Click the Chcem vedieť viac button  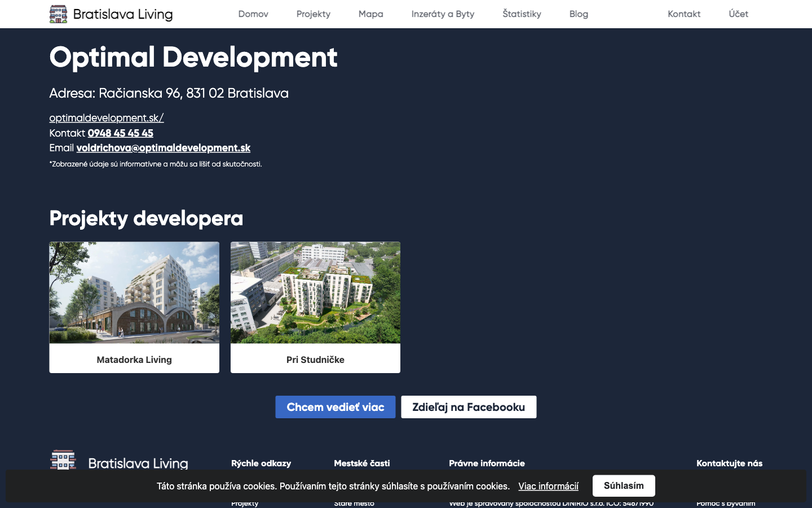(x=336, y=407)
